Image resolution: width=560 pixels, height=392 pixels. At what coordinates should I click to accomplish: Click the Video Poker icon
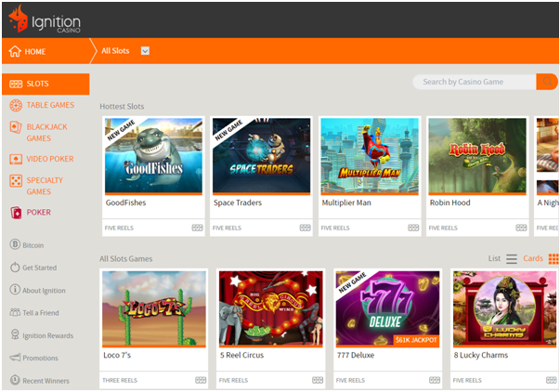click(x=16, y=159)
